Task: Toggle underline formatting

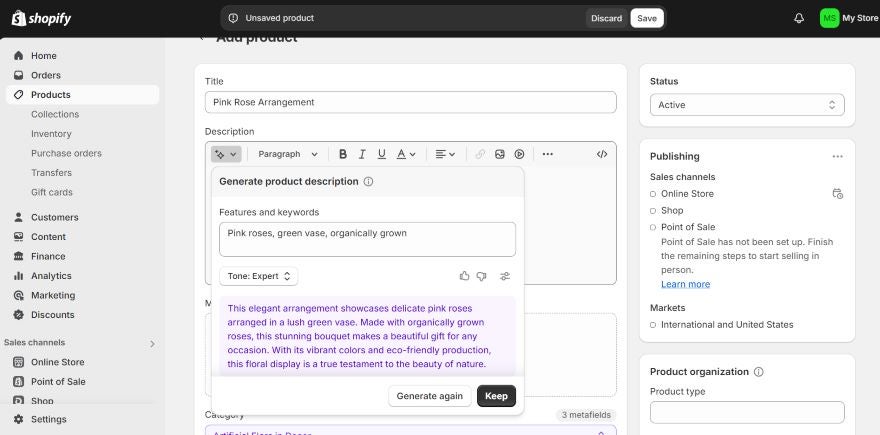Action: (382, 154)
